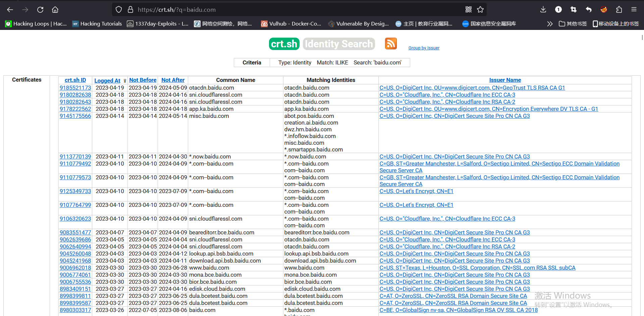Select matching identity *.smartapps.baidu.com
Image resolution: width=644 pixels, height=316 pixels.
coord(314,149)
